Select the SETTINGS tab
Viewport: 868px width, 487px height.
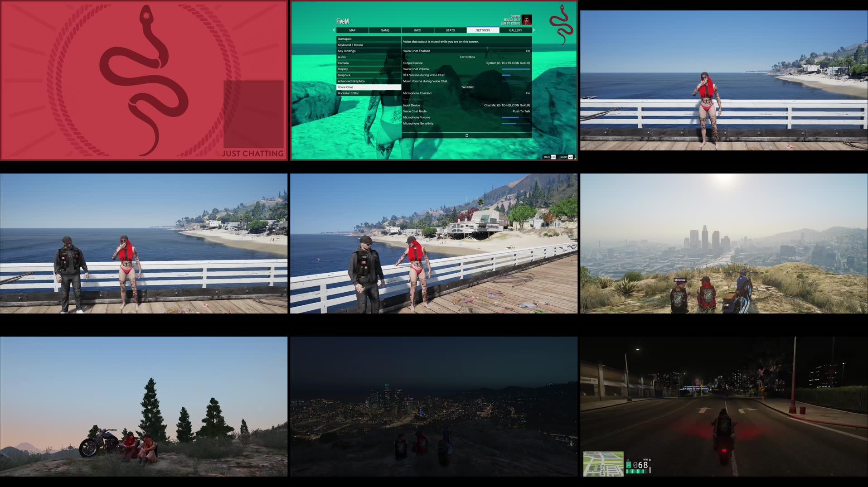click(483, 30)
